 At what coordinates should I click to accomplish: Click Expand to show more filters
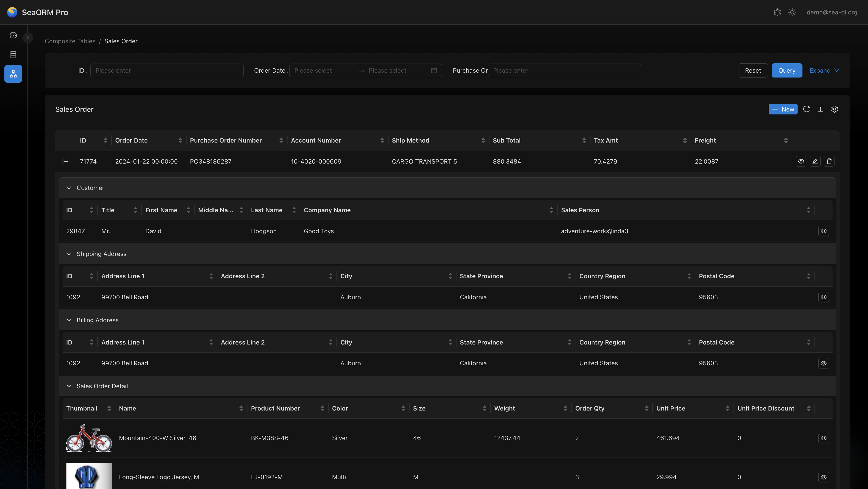(x=824, y=70)
